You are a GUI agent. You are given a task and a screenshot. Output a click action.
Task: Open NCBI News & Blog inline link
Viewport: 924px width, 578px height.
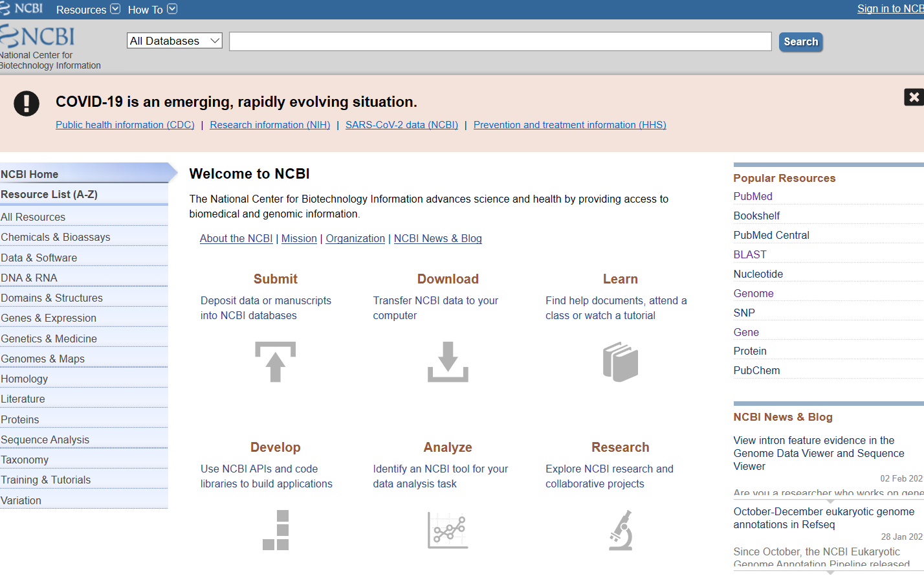pyautogui.click(x=438, y=238)
